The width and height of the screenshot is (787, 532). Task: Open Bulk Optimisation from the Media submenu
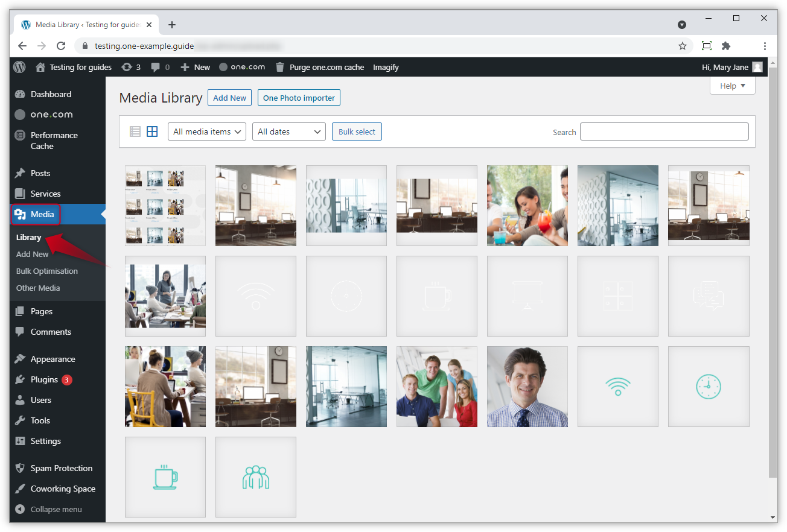[x=47, y=271]
